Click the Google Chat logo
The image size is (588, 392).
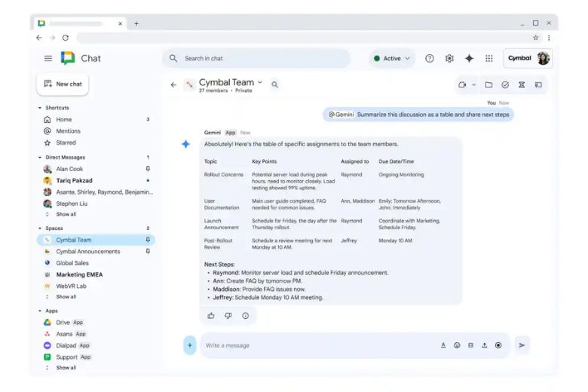(x=68, y=58)
